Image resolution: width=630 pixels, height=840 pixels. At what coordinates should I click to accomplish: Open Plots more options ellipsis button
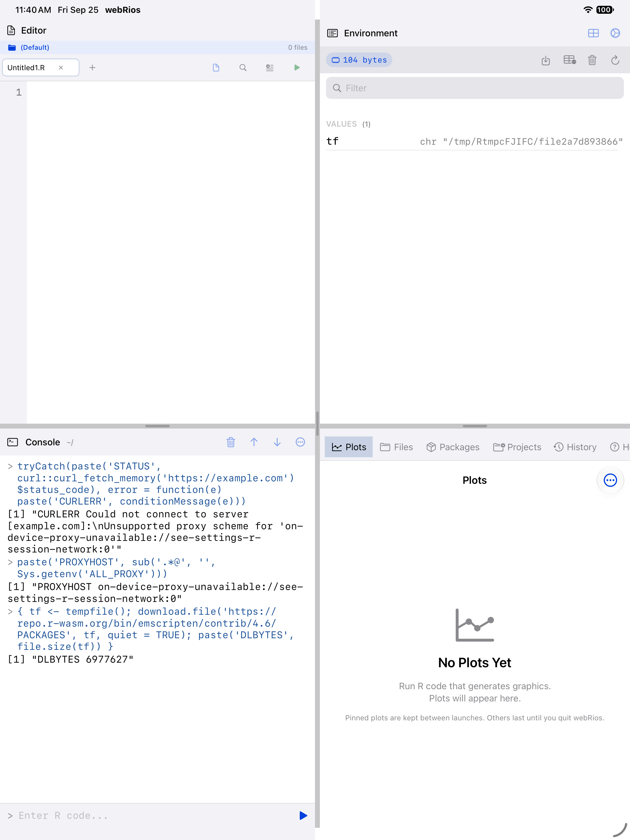coord(610,480)
